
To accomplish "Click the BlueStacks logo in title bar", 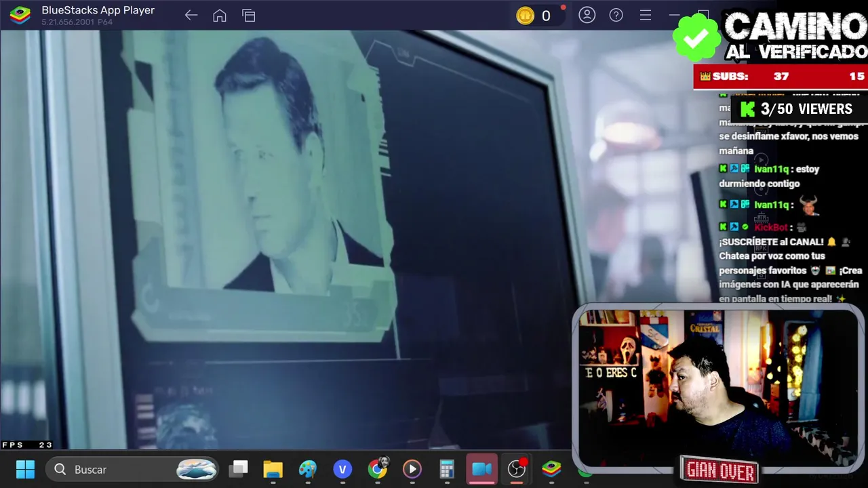I will [20, 15].
